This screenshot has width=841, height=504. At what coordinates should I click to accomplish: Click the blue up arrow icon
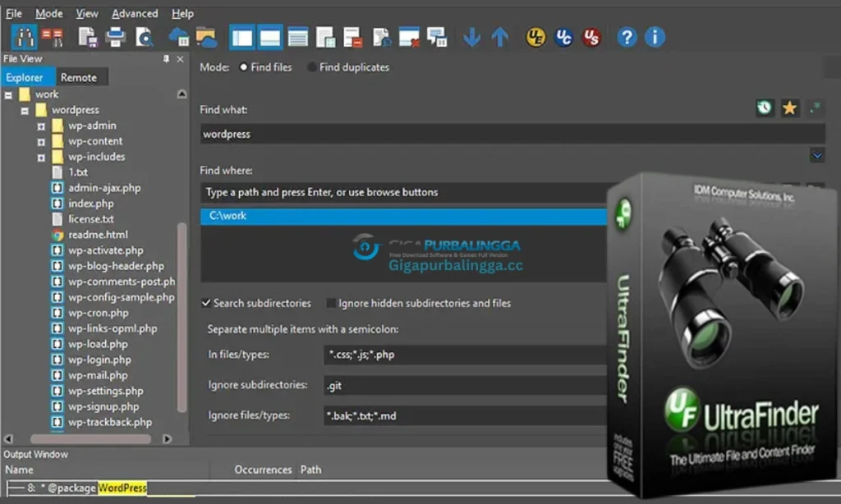pos(500,37)
